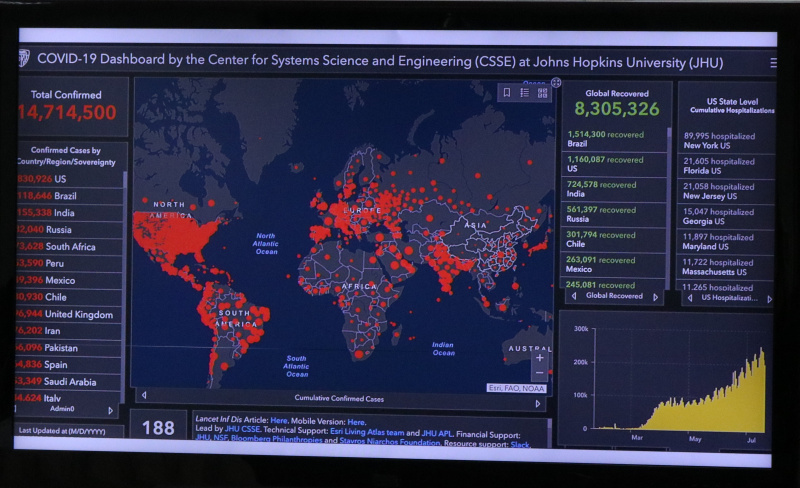
Task: Click the Esri, FAO, NOAA map attribution
Action: click(516, 388)
